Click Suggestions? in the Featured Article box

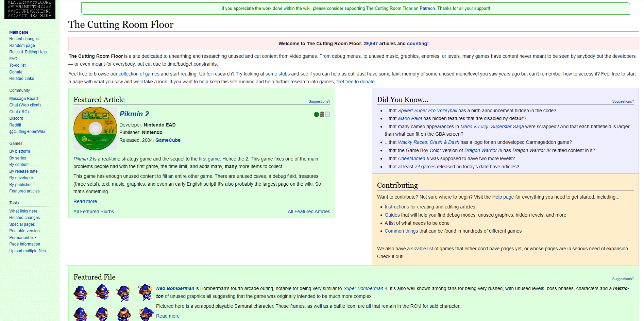(319, 101)
